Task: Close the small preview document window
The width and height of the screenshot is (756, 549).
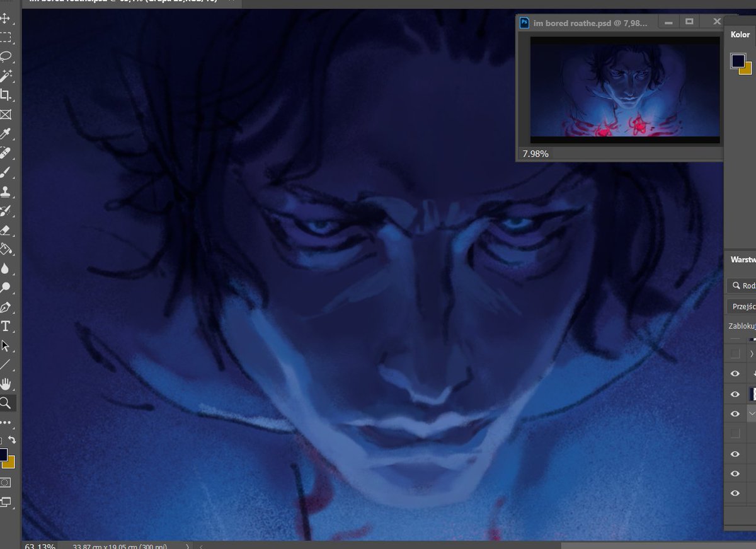Action: [x=716, y=21]
